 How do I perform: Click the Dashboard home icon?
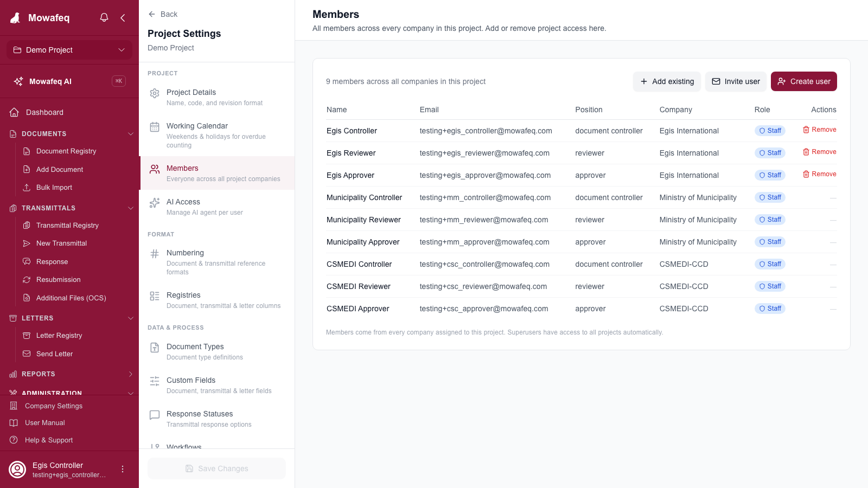(15, 112)
